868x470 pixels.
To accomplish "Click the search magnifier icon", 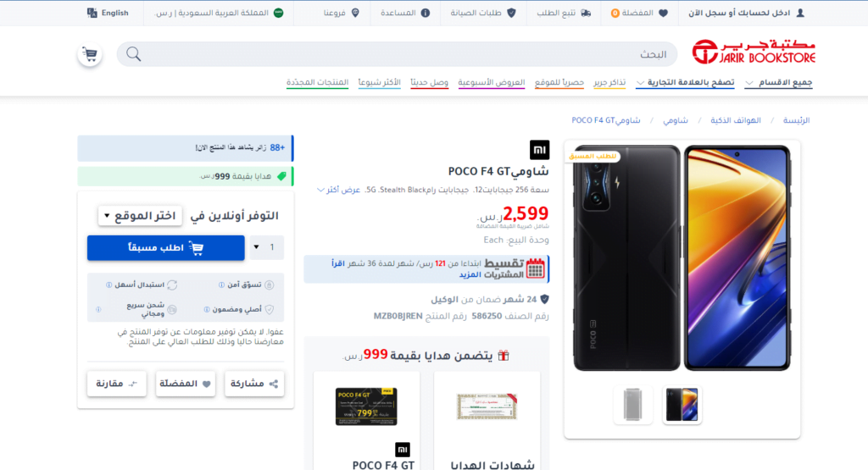I will tap(133, 54).
